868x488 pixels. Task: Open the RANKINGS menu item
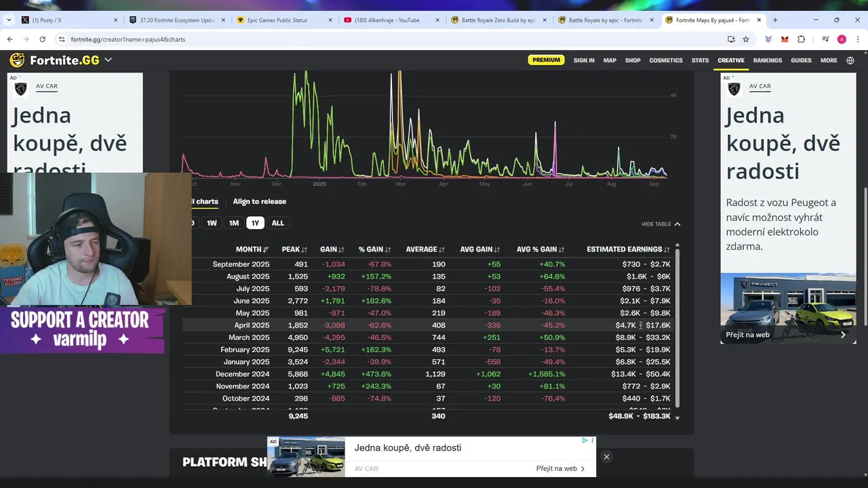[768, 60]
